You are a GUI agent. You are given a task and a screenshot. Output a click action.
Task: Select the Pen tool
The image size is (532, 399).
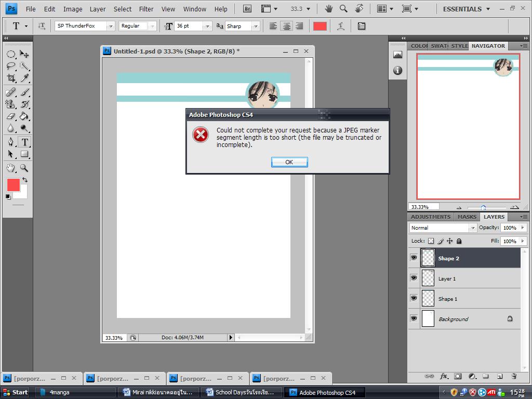click(x=11, y=142)
